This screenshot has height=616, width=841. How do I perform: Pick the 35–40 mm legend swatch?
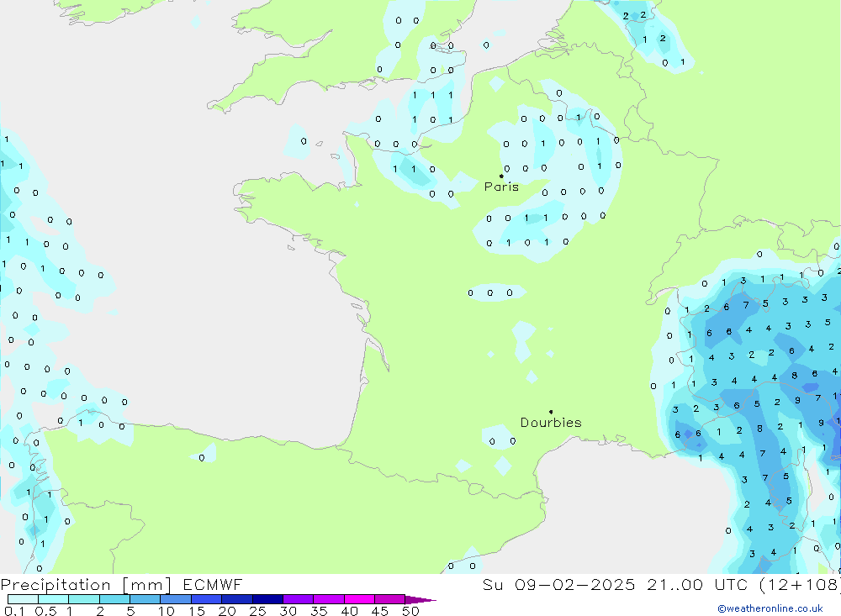tap(329, 599)
